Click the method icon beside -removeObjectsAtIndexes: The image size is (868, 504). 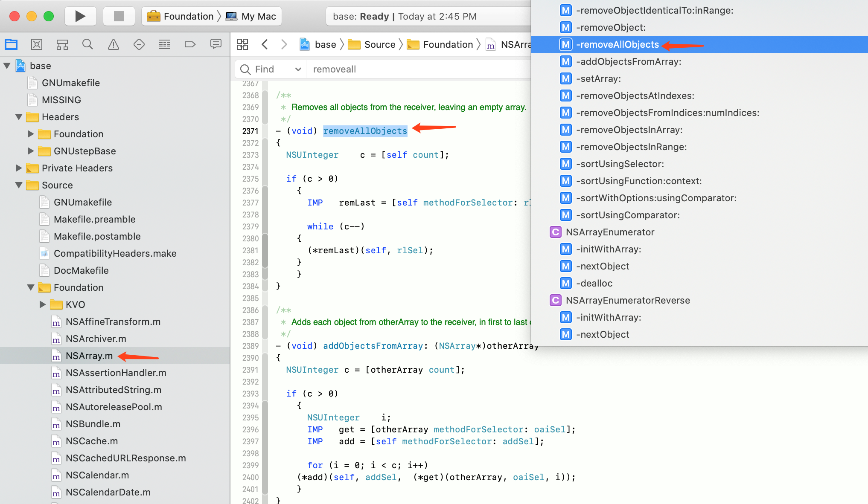point(566,96)
